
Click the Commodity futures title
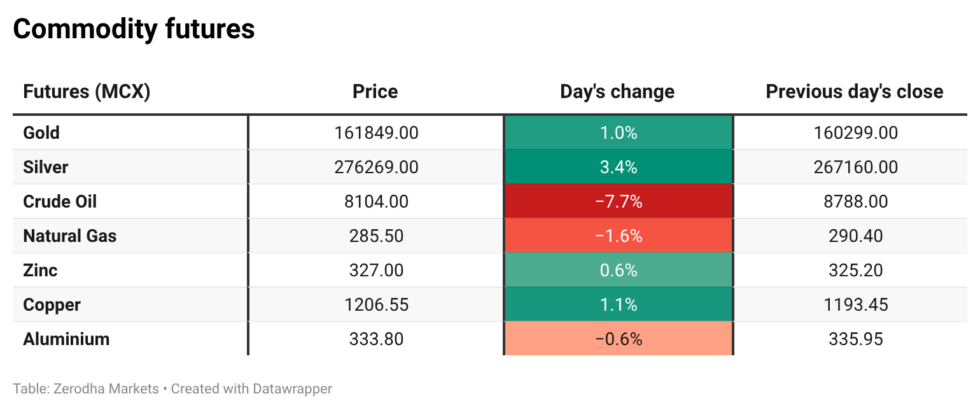134,29
